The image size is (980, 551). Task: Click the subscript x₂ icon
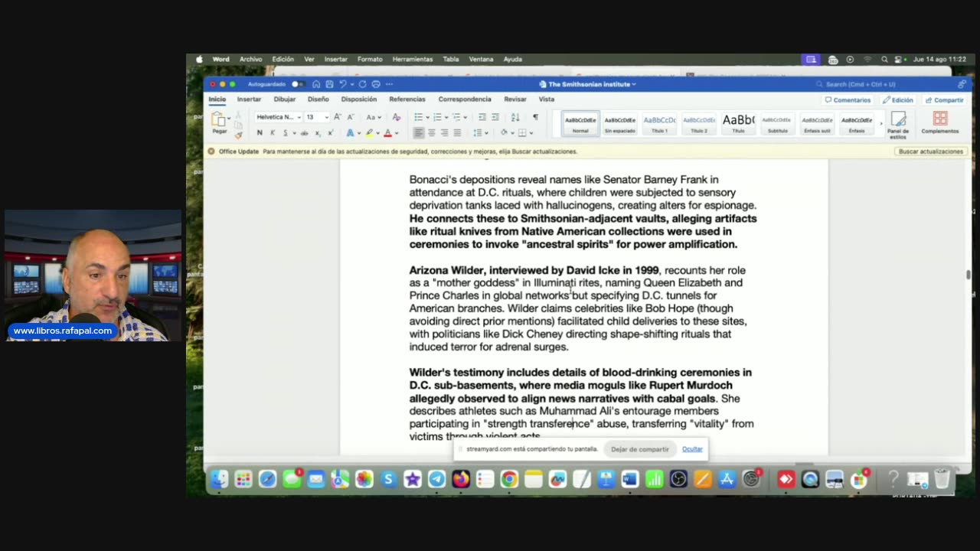tap(318, 132)
